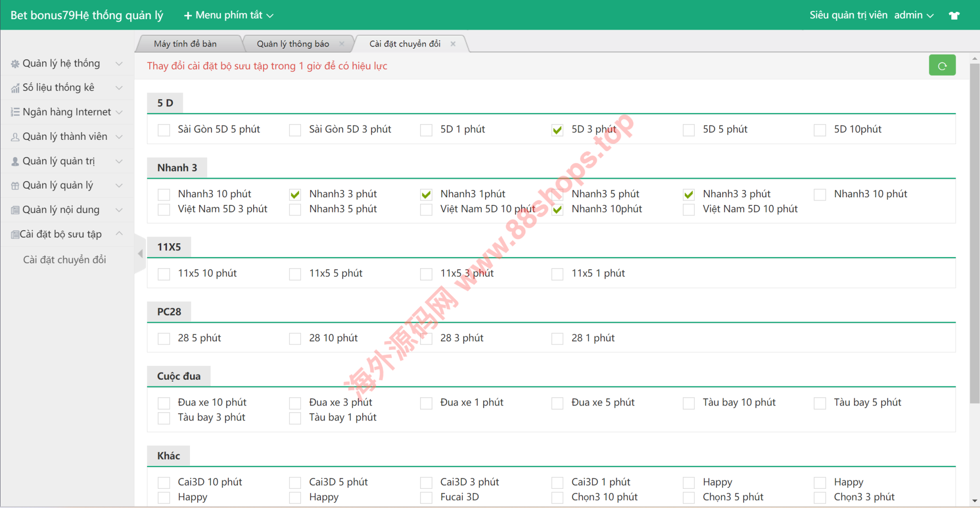This screenshot has width=980, height=508.
Task: Collapse the Cài đặt bộ sưu tập section
Action: (119, 234)
